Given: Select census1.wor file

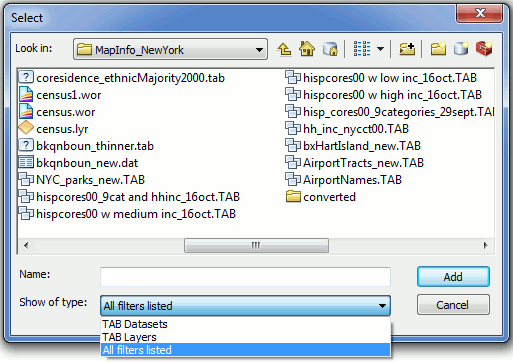Looking at the screenshot, I should tap(60, 95).
